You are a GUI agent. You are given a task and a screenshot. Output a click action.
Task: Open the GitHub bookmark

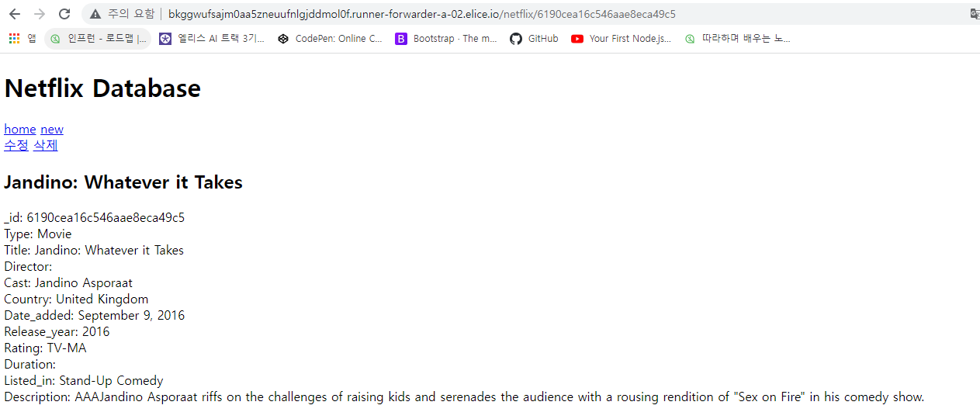pyautogui.click(x=534, y=39)
